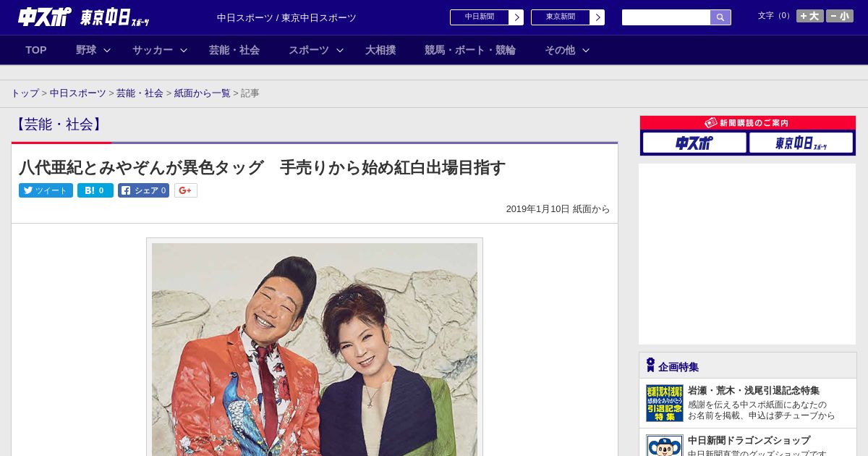Expand the その他 dropdown menu
This screenshot has height=456, width=868.
pos(567,50)
